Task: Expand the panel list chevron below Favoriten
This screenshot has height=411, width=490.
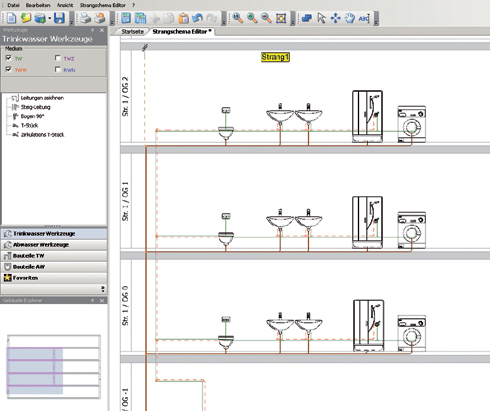Action: 103,289
